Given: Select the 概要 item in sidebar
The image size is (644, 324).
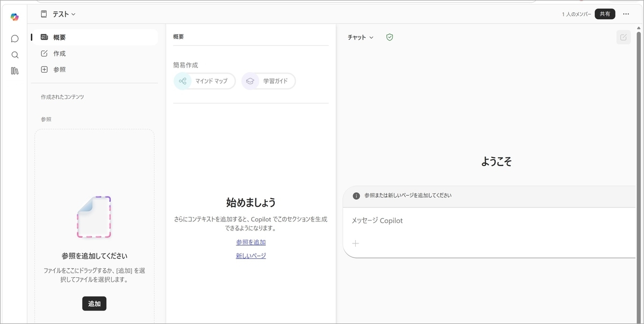Looking at the screenshot, I should click(94, 37).
